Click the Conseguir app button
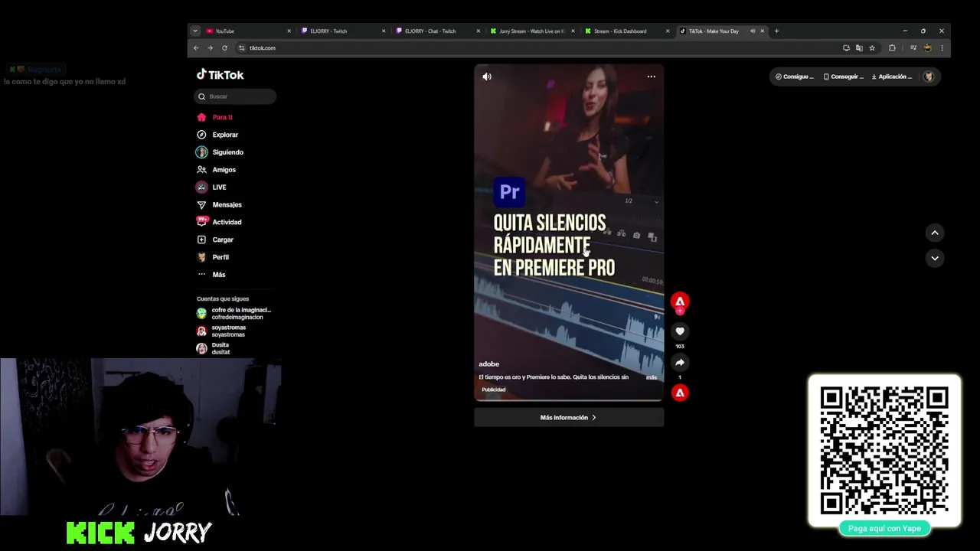The image size is (980, 551). click(843, 77)
